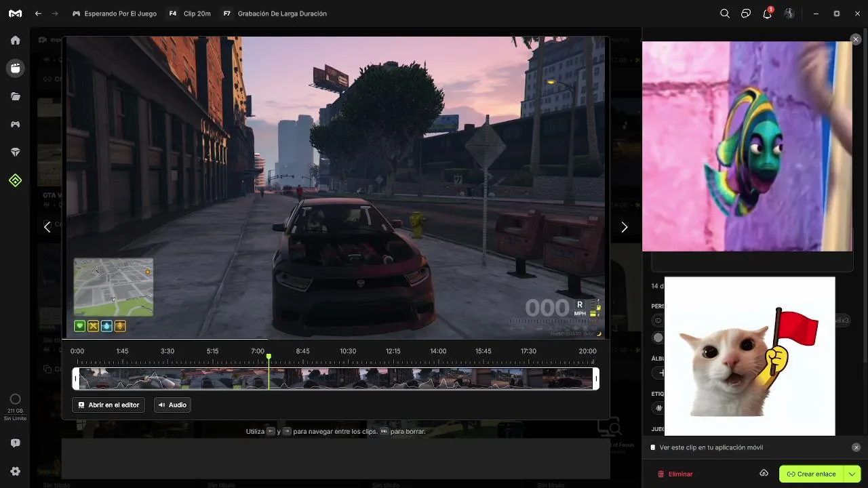Click the green playhead marker on timeline

coord(269,357)
